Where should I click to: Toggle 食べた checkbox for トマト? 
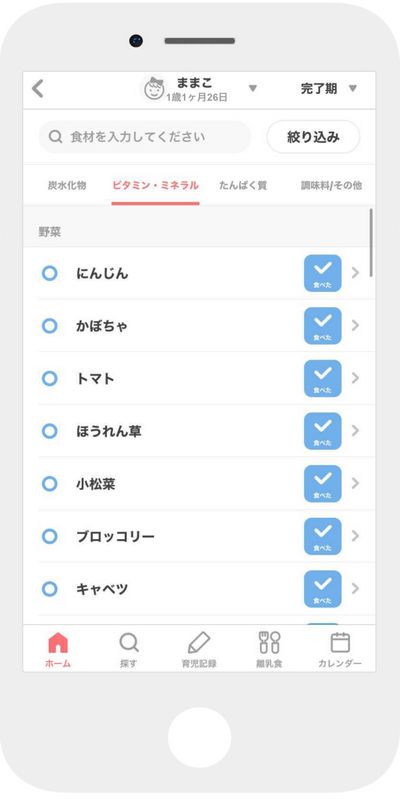[x=323, y=378]
